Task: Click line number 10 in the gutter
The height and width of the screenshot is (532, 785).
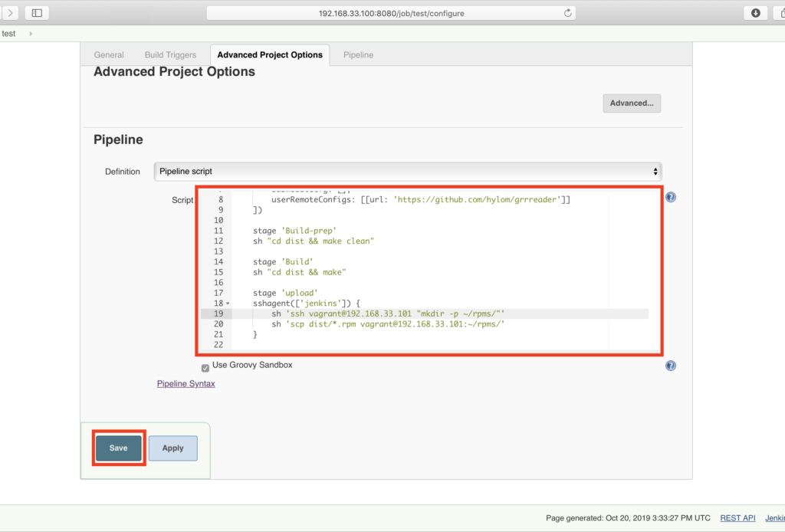Action: [218, 220]
